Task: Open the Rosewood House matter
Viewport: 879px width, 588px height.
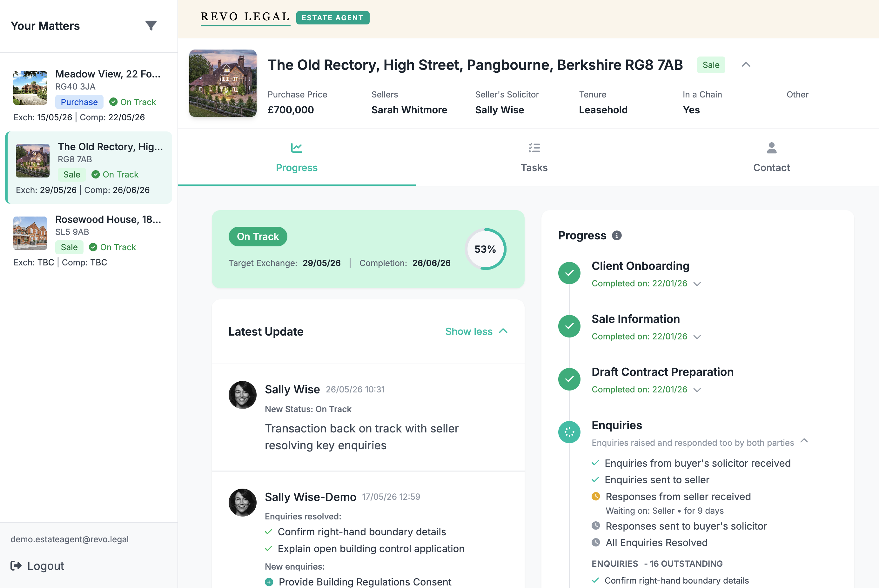Action: click(89, 240)
